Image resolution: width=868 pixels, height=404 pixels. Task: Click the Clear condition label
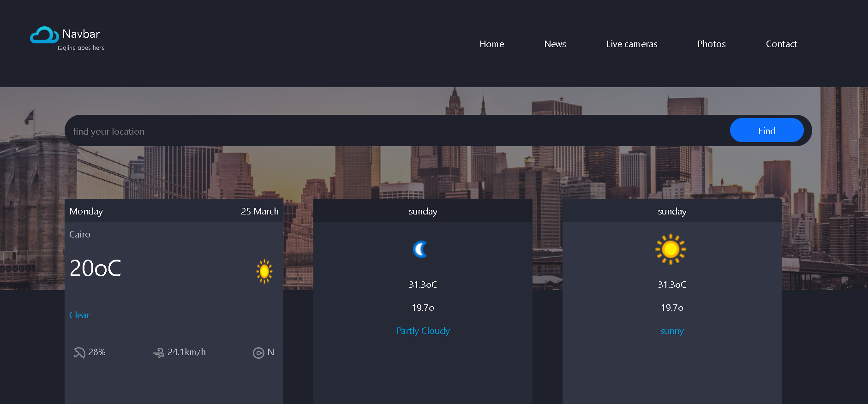coord(79,315)
